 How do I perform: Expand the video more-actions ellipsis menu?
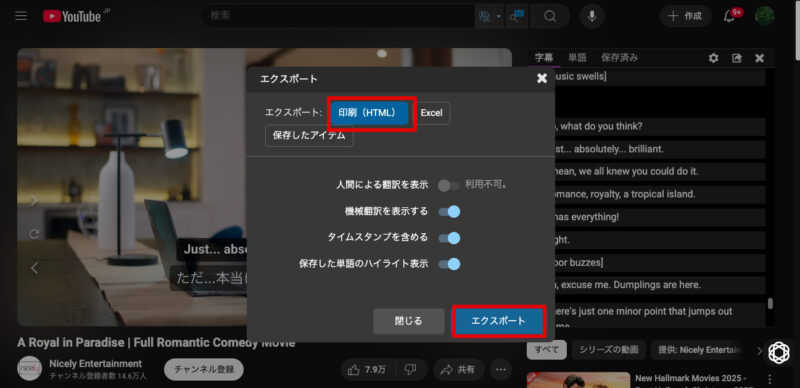click(501, 370)
